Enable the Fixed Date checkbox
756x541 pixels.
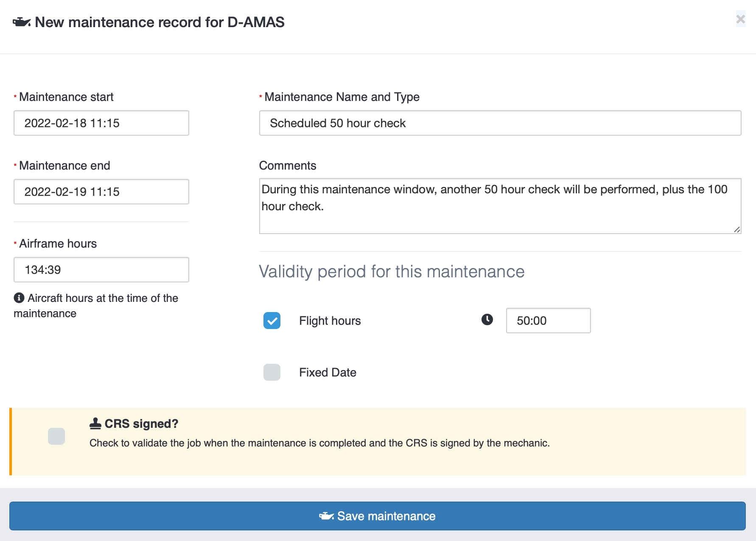click(272, 372)
